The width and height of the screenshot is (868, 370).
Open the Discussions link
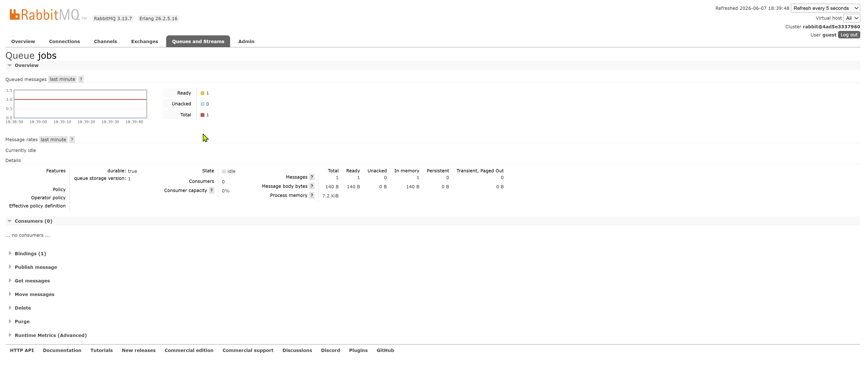[297, 350]
